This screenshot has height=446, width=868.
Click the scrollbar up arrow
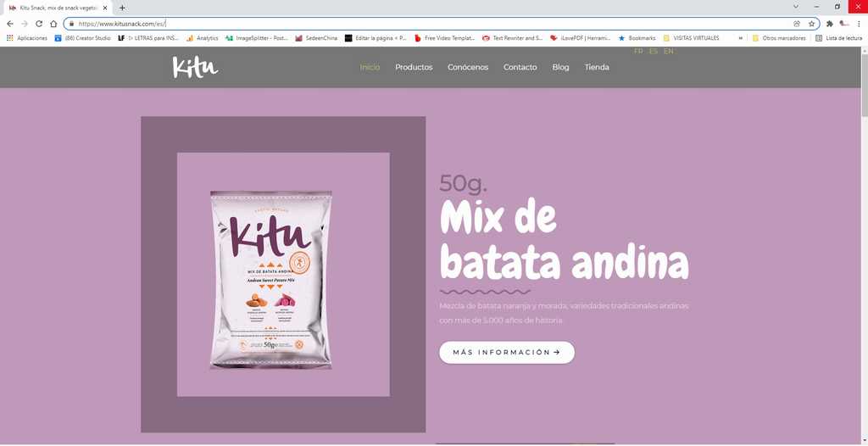click(864, 50)
